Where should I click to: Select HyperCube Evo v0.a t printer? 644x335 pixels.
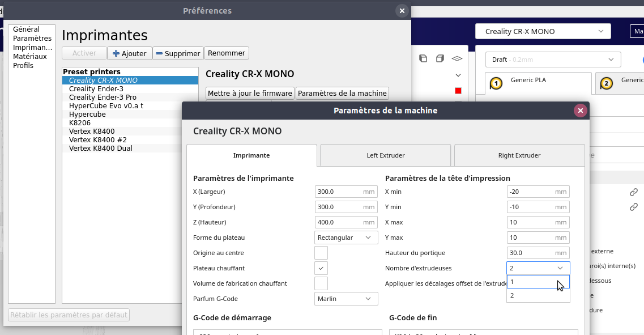tap(130, 105)
